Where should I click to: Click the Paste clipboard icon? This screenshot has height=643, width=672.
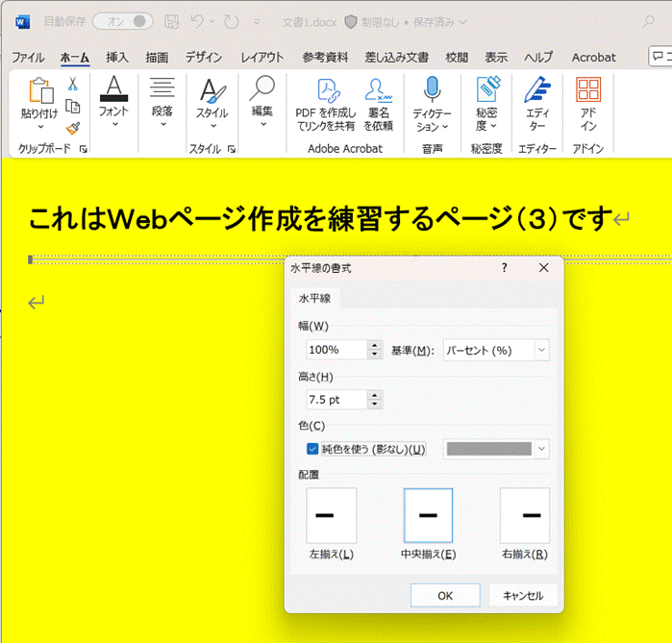(39, 92)
